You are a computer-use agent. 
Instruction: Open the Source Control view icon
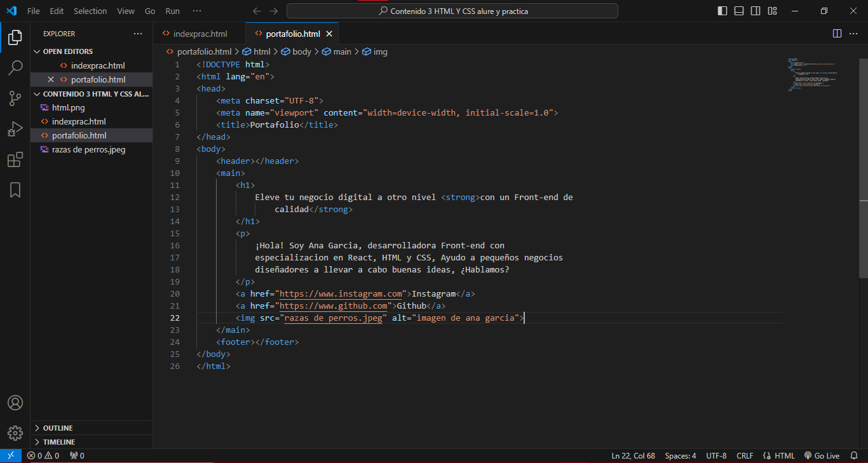15,98
